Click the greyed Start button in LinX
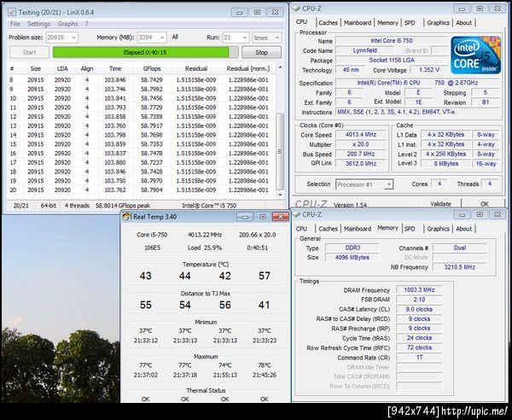Image resolution: width=512 pixels, height=420 pixels. tap(29, 52)
